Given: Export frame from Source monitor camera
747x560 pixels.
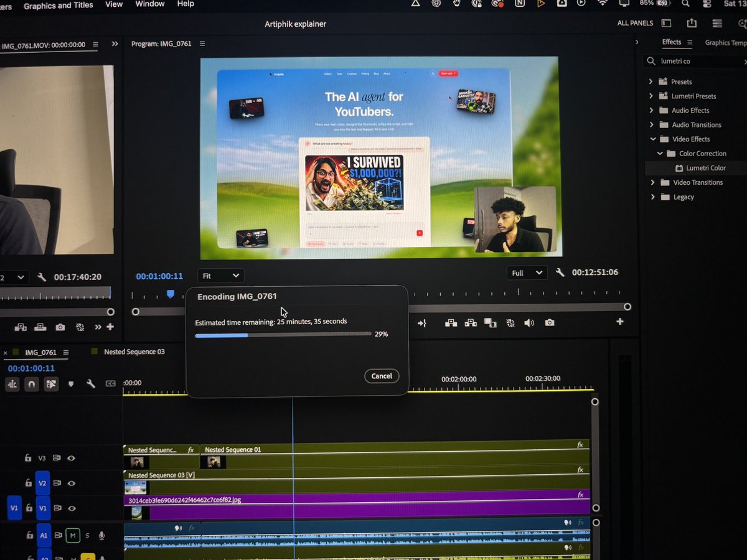Looking at the screenshot, I should (60, 327).
